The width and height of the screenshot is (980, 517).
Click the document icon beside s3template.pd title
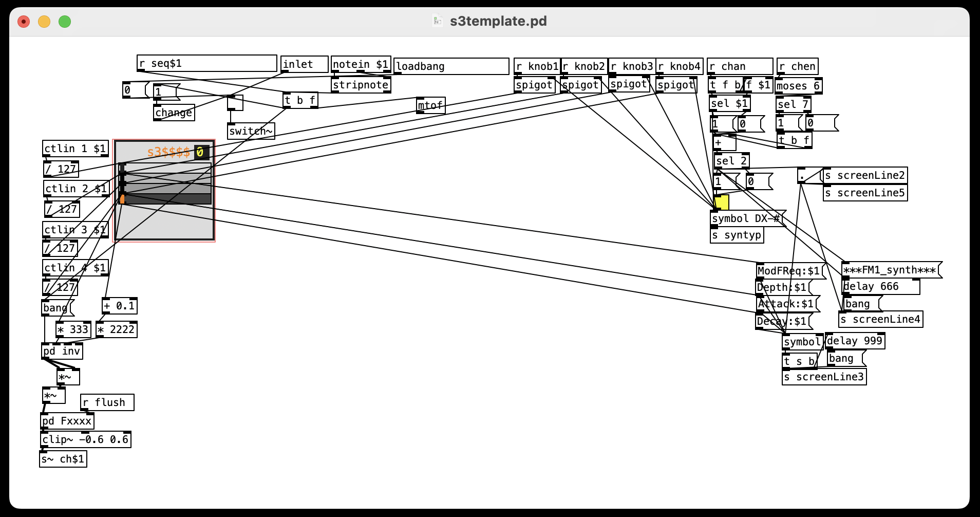point(437,21)
